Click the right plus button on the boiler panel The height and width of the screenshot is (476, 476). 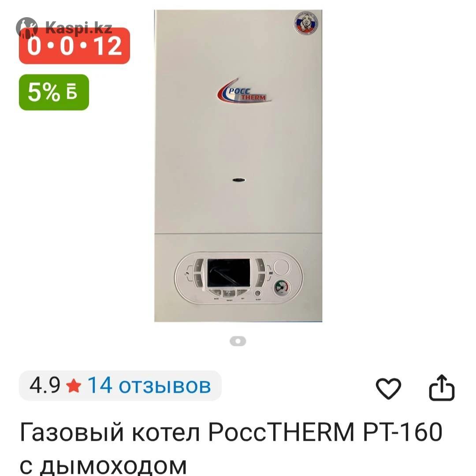click(260, 266)
